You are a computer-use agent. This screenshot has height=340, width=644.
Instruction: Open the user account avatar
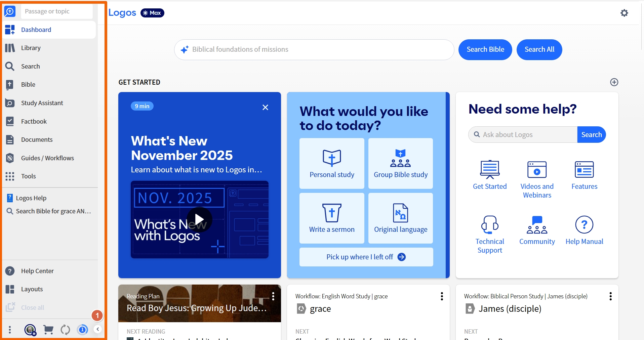[30, 330]
